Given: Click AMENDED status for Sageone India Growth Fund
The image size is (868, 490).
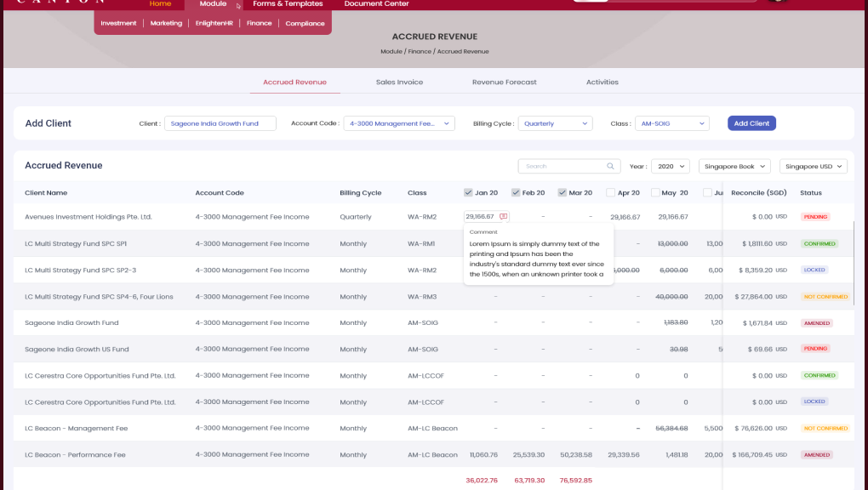Looking at the screenshot, I should tap(817, 322).
